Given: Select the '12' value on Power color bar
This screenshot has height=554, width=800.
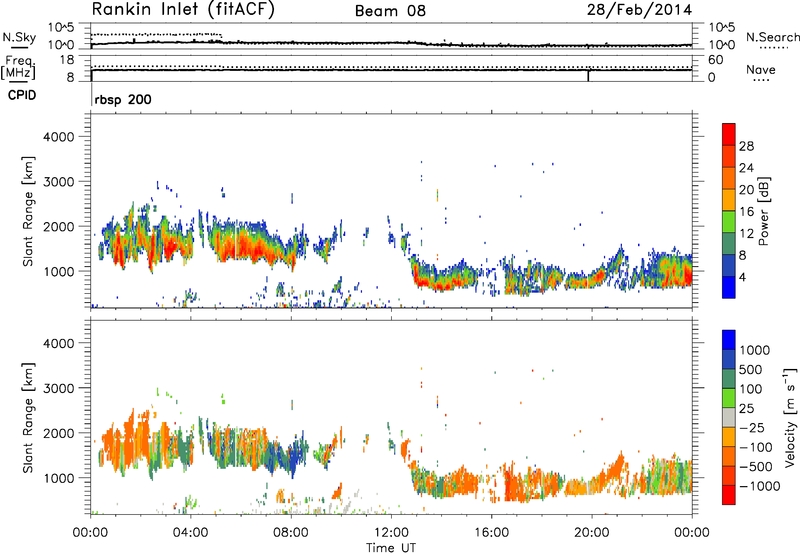Looking at the screenshot, I should [x=746, y=234].
